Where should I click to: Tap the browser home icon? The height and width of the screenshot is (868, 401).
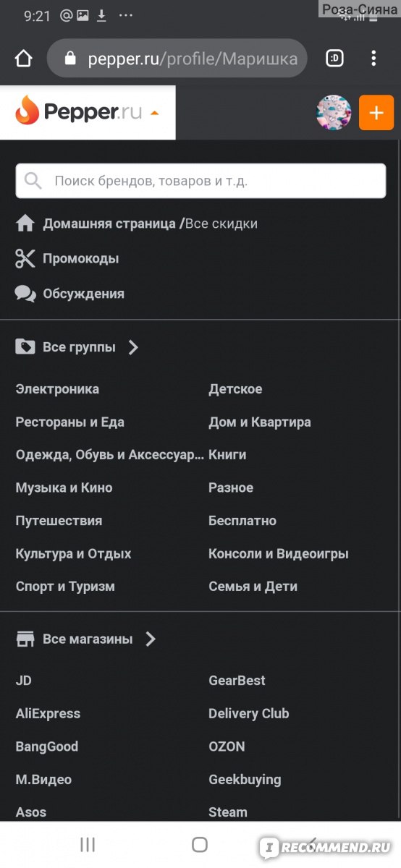24,59
